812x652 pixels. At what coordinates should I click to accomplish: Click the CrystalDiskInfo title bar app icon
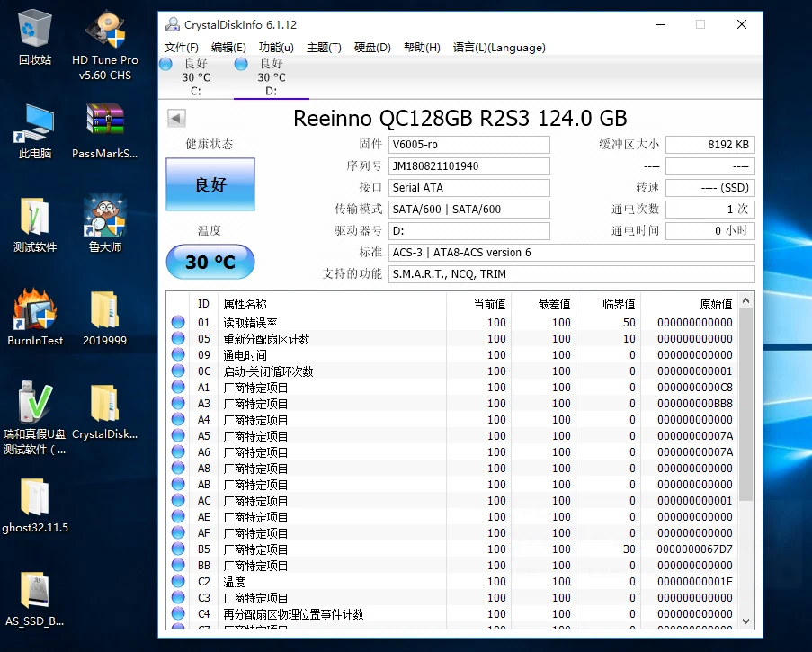pos(173,24)
